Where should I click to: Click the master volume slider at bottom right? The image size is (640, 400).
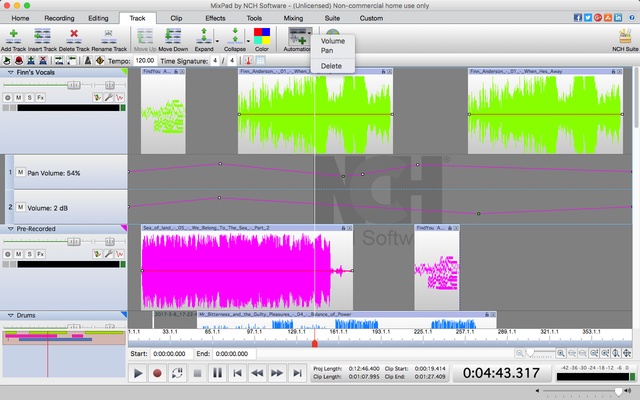coord(619,391)
